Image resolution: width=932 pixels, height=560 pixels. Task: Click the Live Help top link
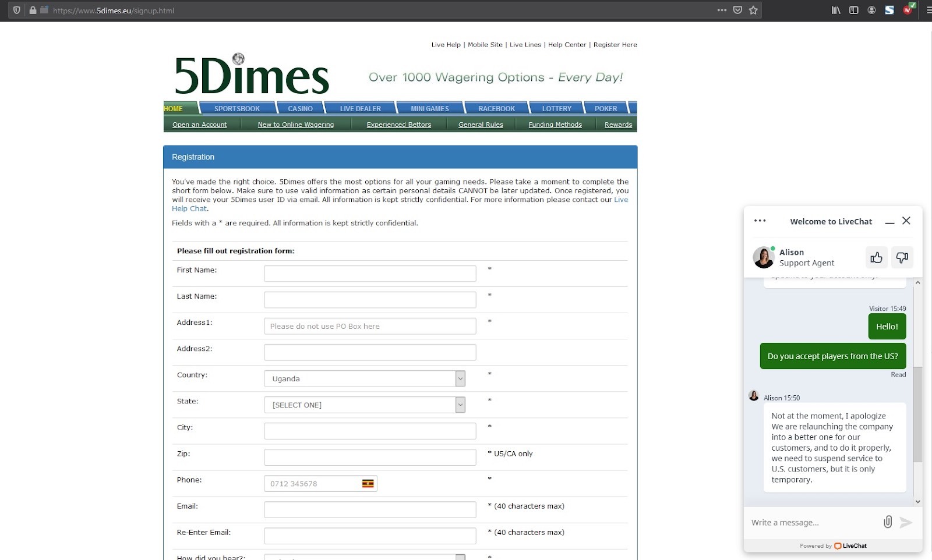point(446,45)
